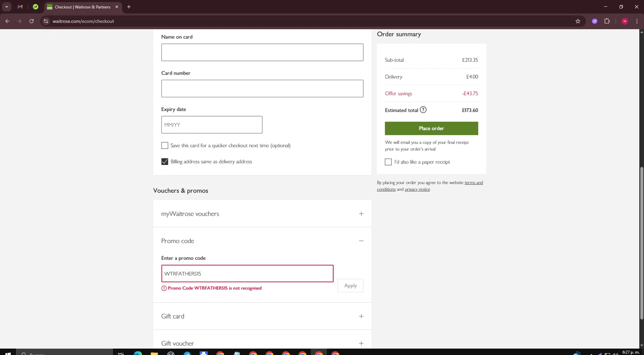This screenshot has width=644, height=355.
Task: Collapse the Promo code section
Action: coord(361,241)
